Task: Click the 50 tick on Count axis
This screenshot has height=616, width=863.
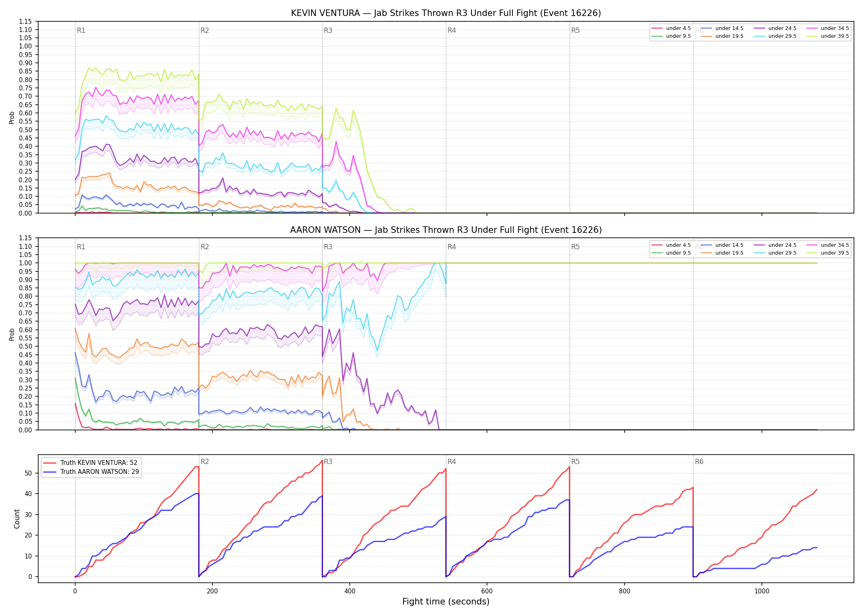Action: point(28,473)
